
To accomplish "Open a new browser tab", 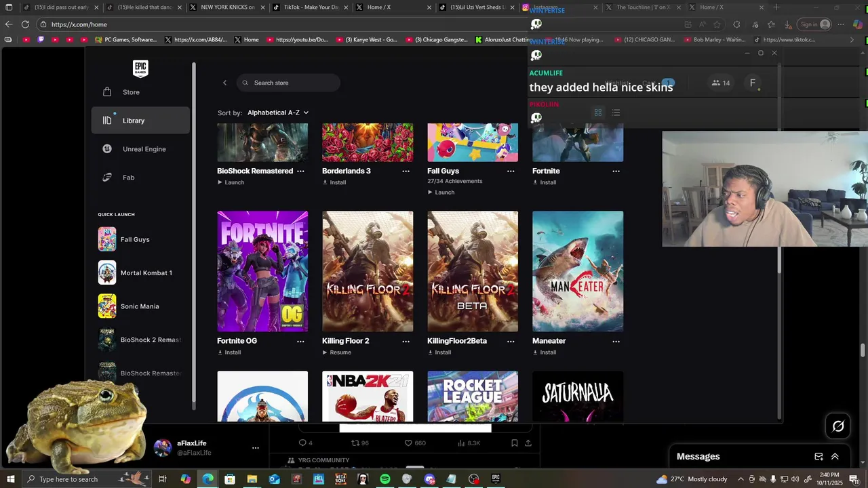I will point(776,7).
